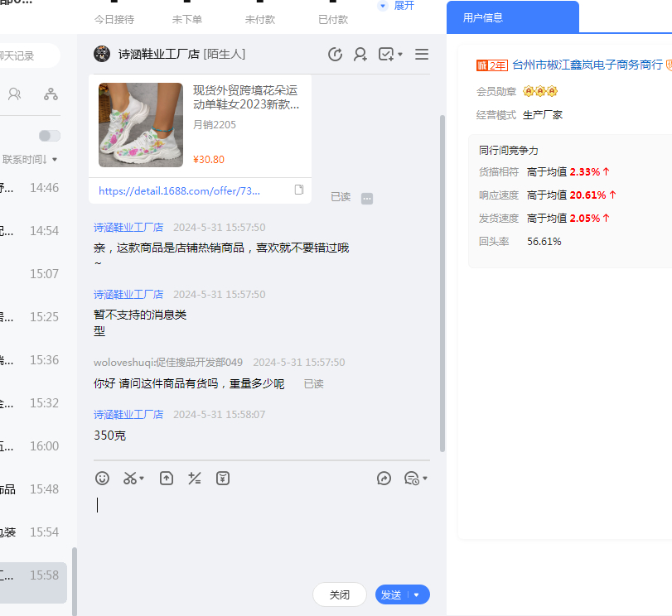Open the 联系时间 sort dropdown
This screenshot has width=672, height=616.
click(31, 159)
